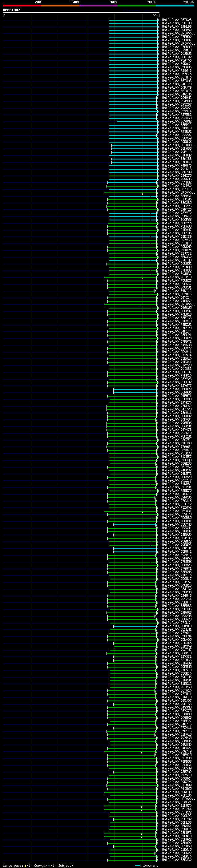This screenshot has width=197, height=868.
Task: Select label UniRef100_A7NP10
Action: coord(177,376)
